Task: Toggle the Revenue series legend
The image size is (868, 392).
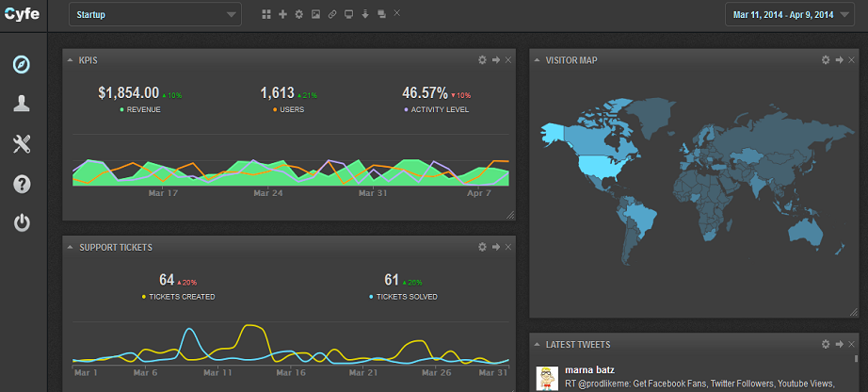Action: (x=140, y=110)
